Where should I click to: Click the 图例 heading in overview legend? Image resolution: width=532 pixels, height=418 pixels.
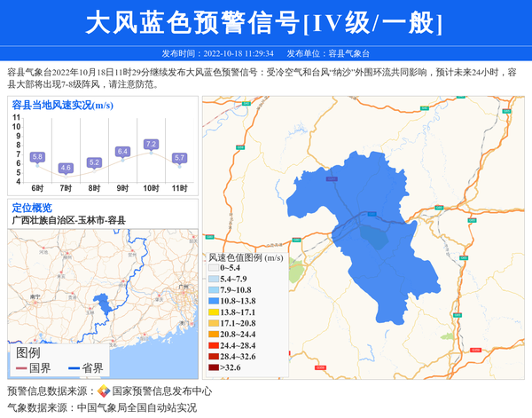point(28,353)
